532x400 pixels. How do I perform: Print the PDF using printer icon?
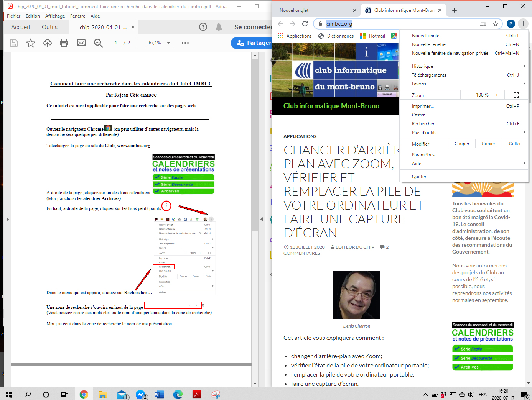tap(64, 43)
